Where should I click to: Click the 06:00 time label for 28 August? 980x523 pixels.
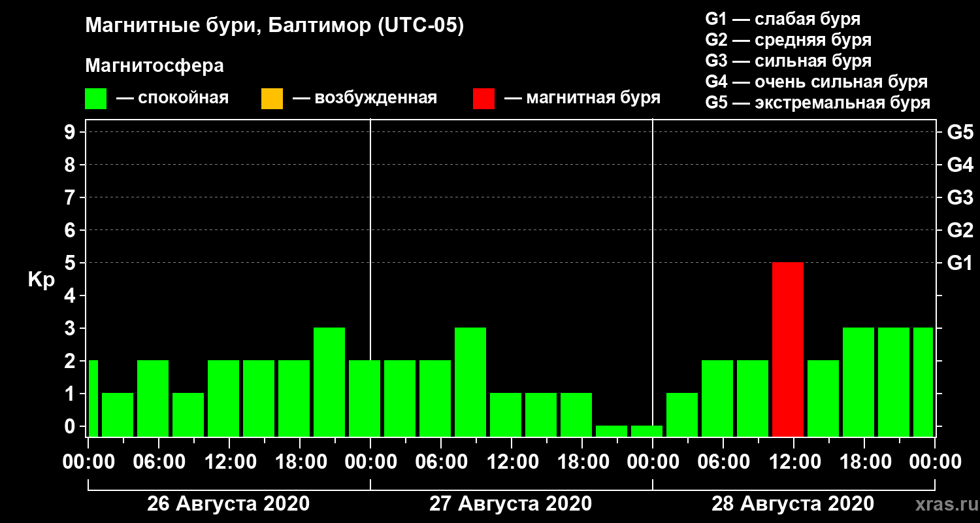click(723, 462)
